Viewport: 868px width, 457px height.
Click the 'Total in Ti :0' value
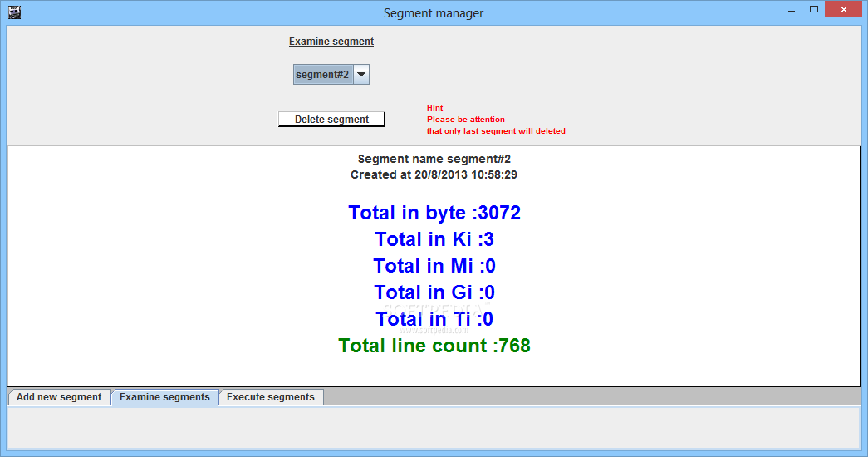[434, 319]
